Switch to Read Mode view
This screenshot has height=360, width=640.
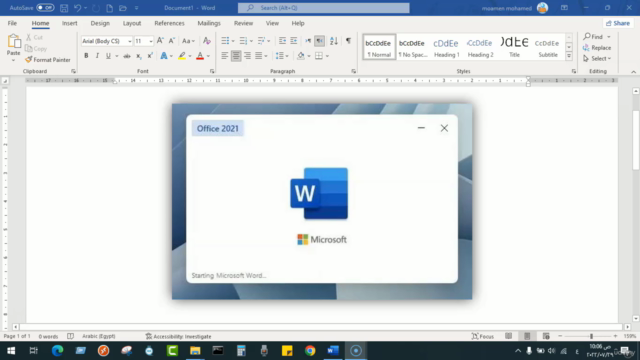(508, 336)
